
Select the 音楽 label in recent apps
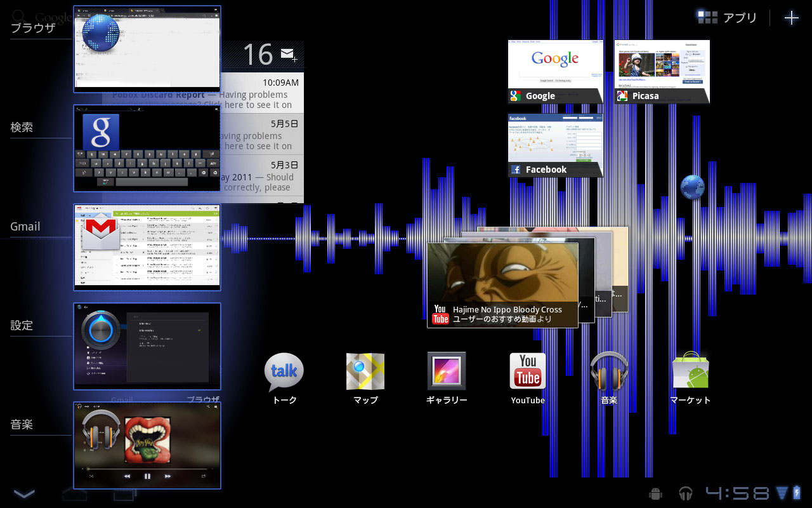point(22,424)
